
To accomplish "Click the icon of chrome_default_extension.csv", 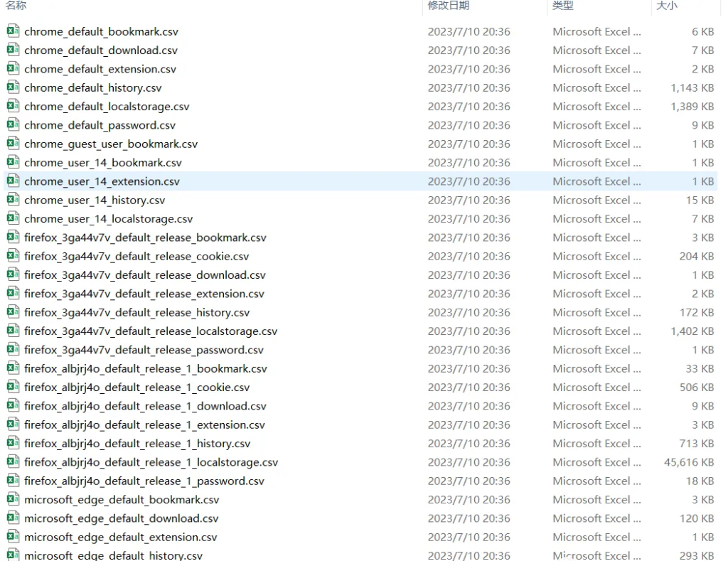I will (13, 69).
